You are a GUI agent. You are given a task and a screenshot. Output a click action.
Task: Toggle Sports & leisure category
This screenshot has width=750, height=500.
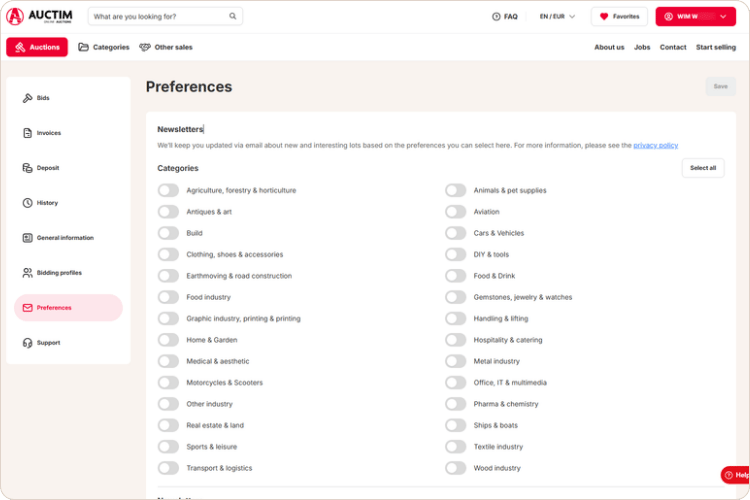point(168,446)
